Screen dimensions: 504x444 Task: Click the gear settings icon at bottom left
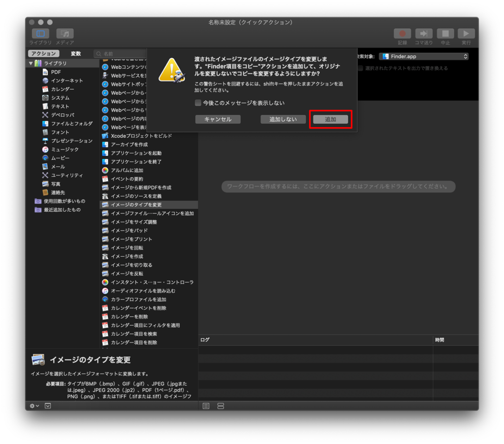pos(34,406)
